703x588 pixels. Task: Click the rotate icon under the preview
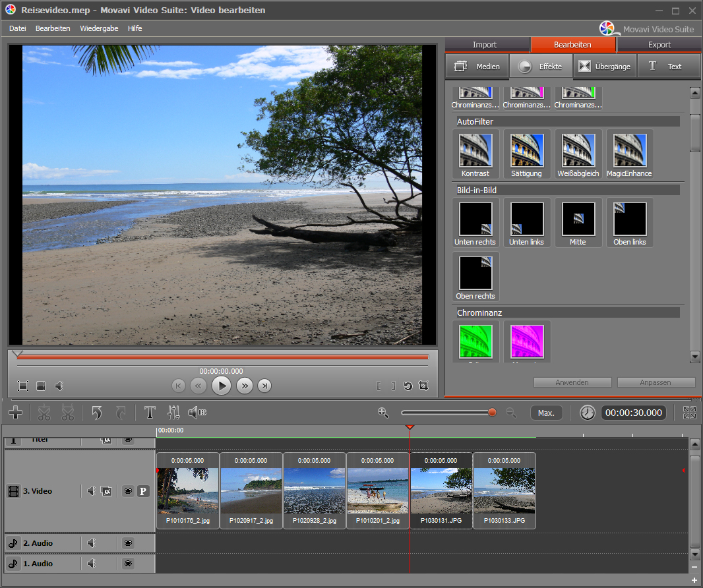[x=408, y=386]
